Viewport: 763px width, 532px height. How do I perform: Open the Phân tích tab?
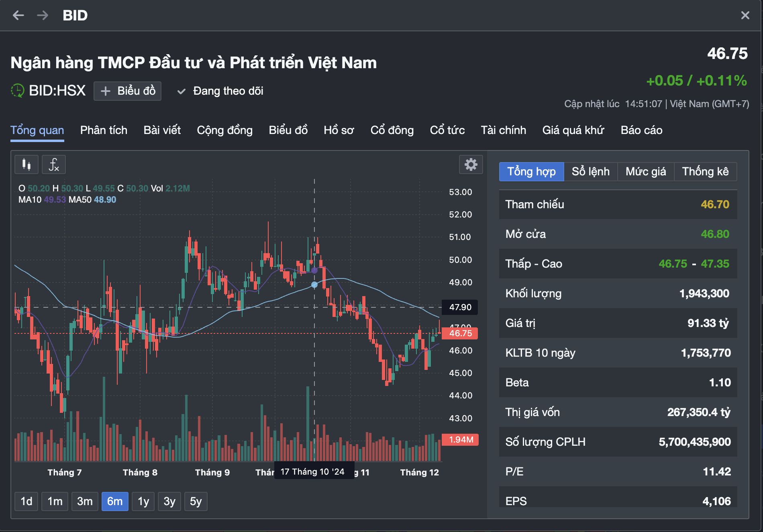pyautogui.click(x=104, y=130)
